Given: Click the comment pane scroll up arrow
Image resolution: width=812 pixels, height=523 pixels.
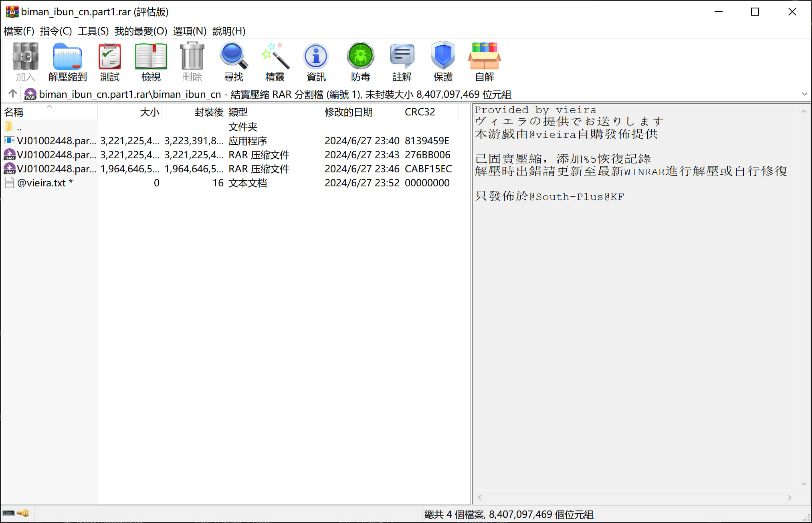Looking at the screenshot, I should [804, 111].
